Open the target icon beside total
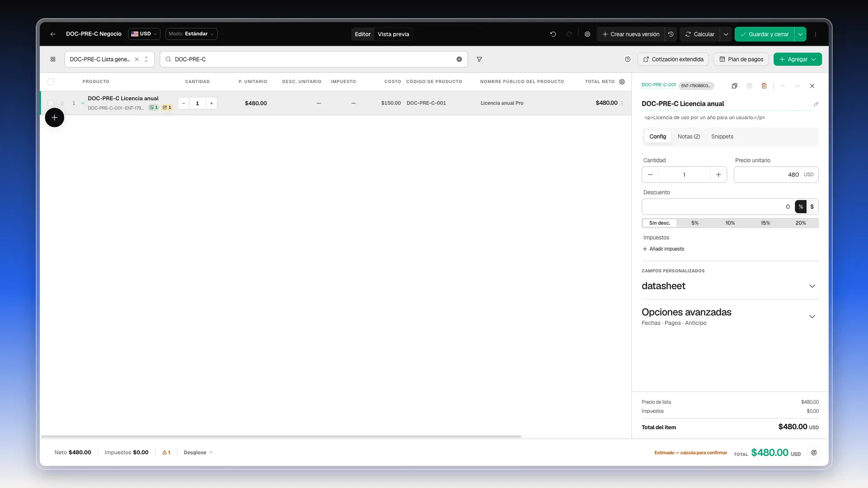Viewport: 868px width, 488px height. tap(814, 452)
